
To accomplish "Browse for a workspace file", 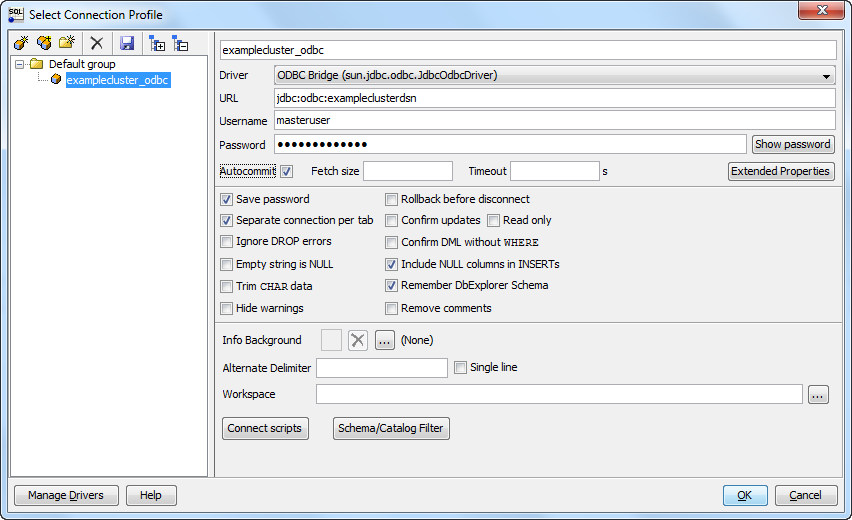I will click(x=818, y=394).
